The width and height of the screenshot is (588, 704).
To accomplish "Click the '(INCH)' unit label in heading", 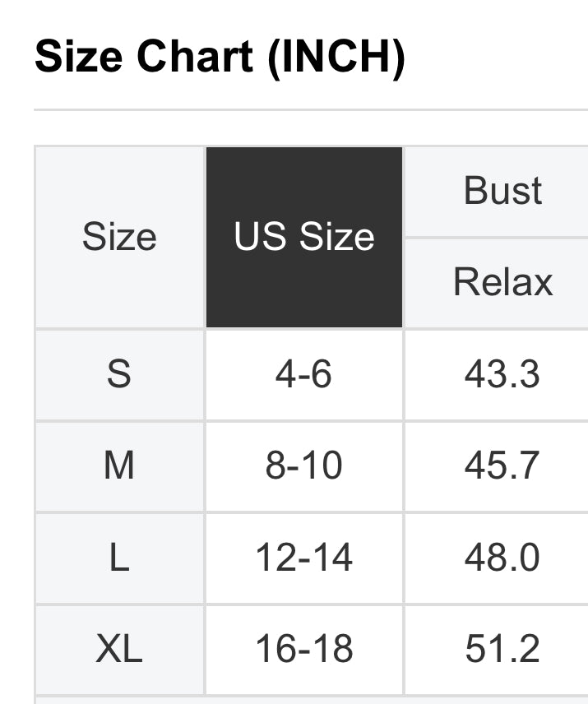I will tap(336, 57).
